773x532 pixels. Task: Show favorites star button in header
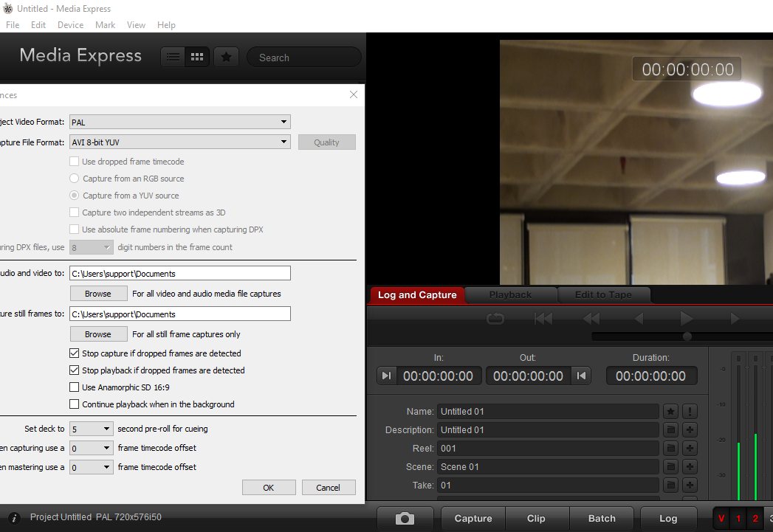(x=226, y=57)
